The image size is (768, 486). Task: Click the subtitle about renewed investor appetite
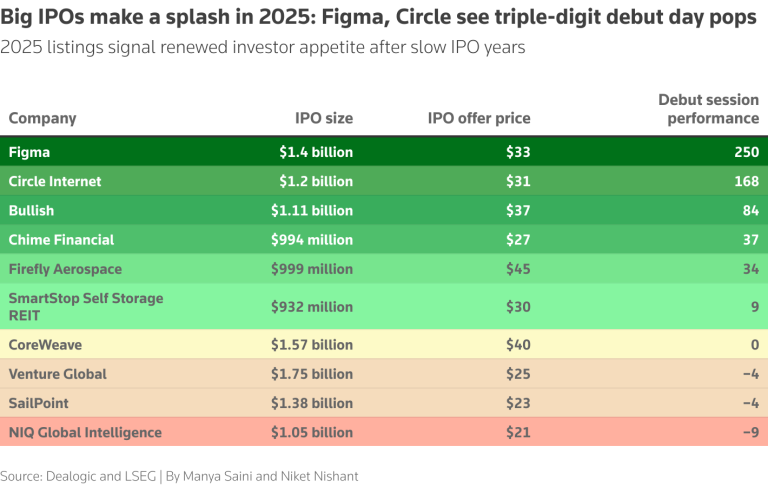pos(263,48)
